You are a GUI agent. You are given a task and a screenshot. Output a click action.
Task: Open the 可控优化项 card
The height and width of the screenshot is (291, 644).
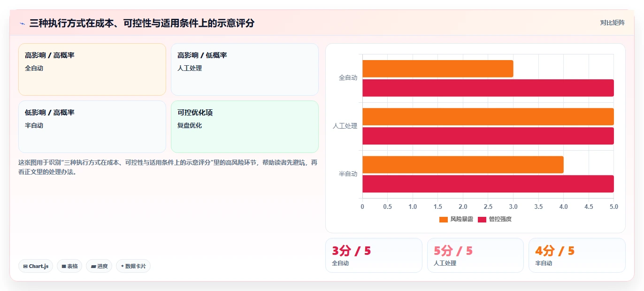point(245,127)
